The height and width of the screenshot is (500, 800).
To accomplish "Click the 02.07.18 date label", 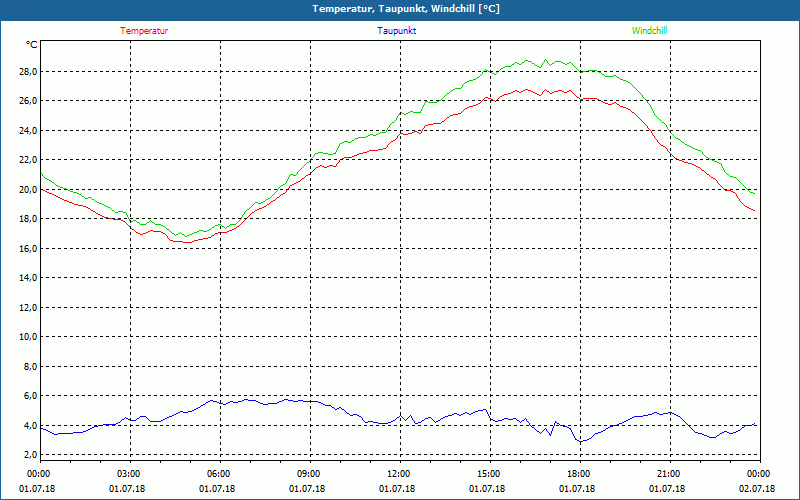I will click(757, 489).
